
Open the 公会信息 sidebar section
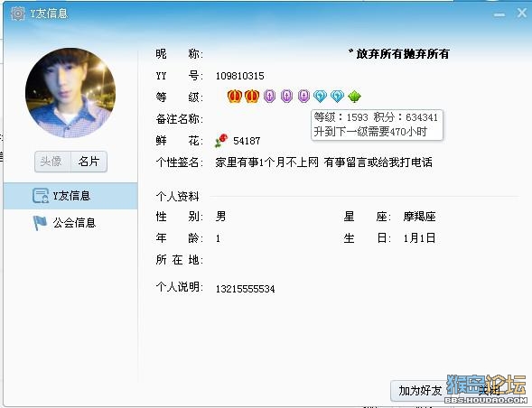(70, 223)
